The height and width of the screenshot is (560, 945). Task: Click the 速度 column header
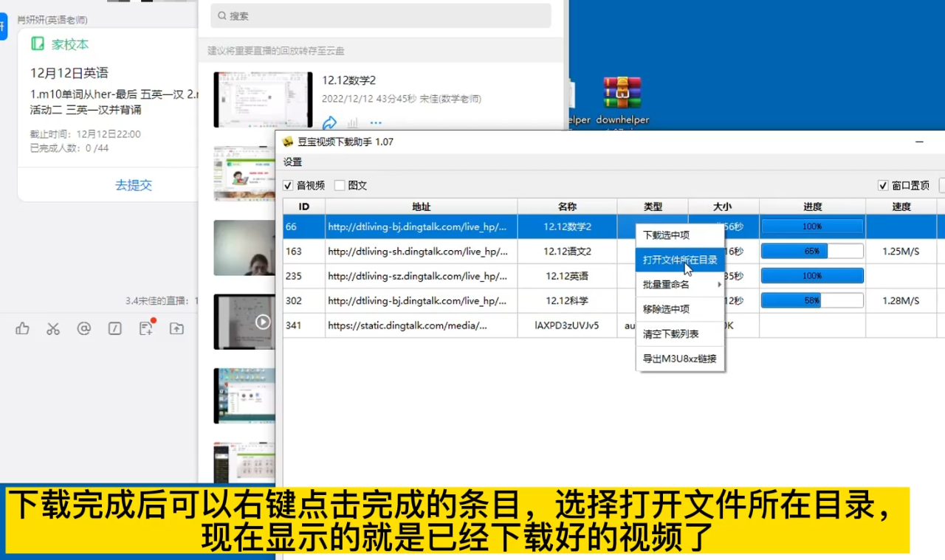[901, 207]
